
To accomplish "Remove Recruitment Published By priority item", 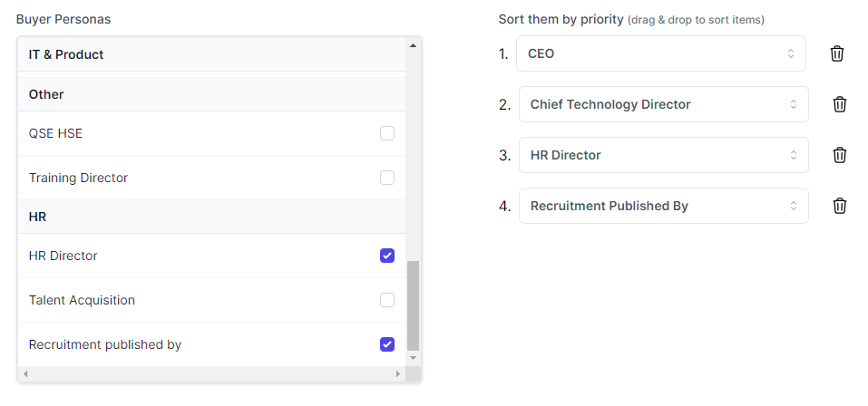I will pos(840,206).
